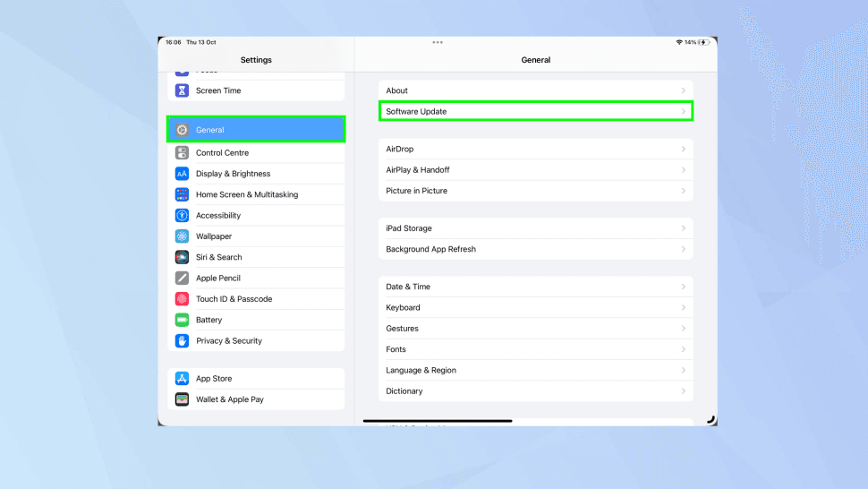
Task: Tap the Accessibility figure icon
Action: pyautogui.click(x=182, y=216)
